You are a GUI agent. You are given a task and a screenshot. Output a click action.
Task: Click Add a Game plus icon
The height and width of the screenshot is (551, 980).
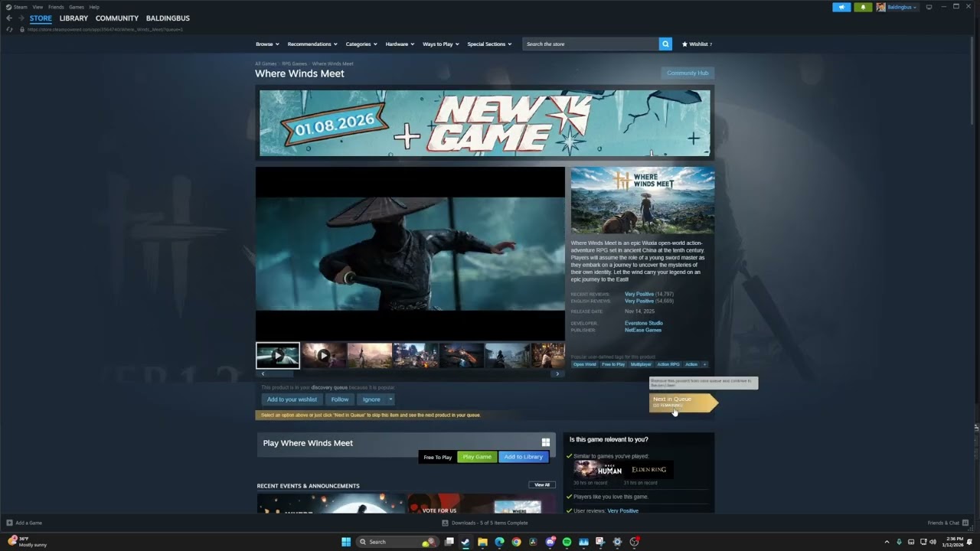pos(10,523)
